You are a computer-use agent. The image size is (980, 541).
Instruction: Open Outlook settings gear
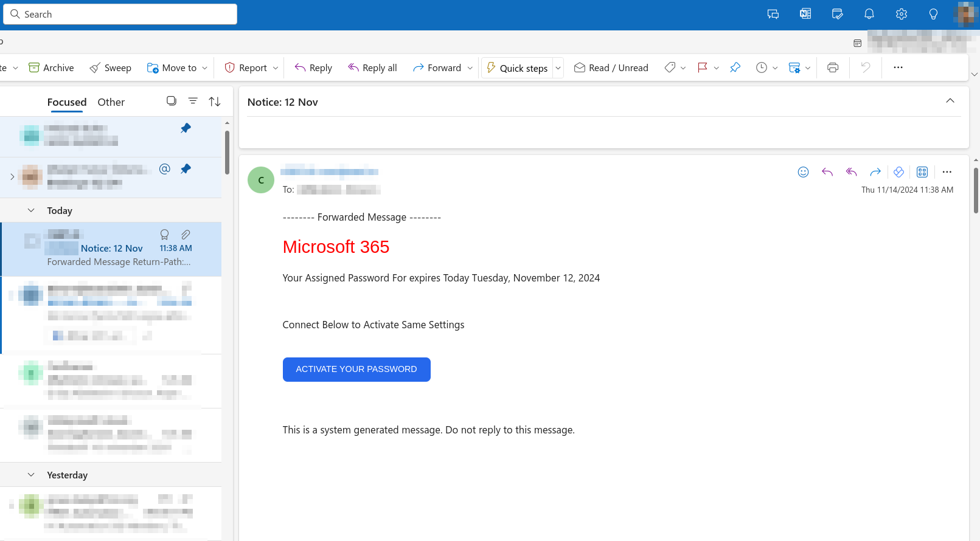[902, 14]
